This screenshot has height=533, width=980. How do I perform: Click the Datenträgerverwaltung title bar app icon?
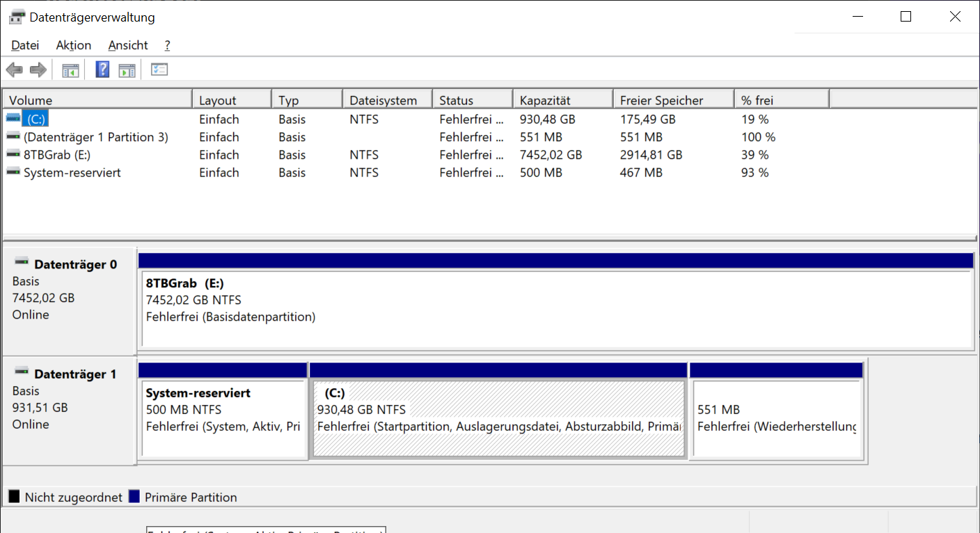tap(17, 17)
